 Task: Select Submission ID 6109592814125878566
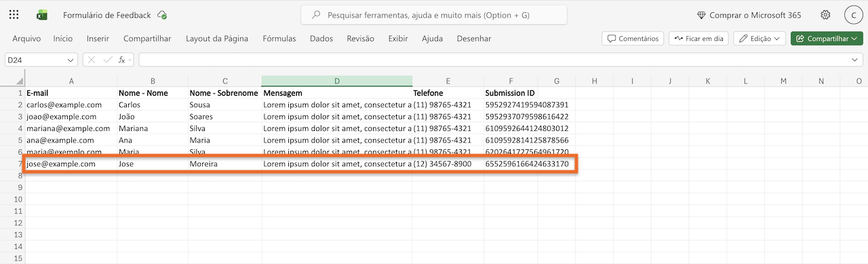coord(527,140)
